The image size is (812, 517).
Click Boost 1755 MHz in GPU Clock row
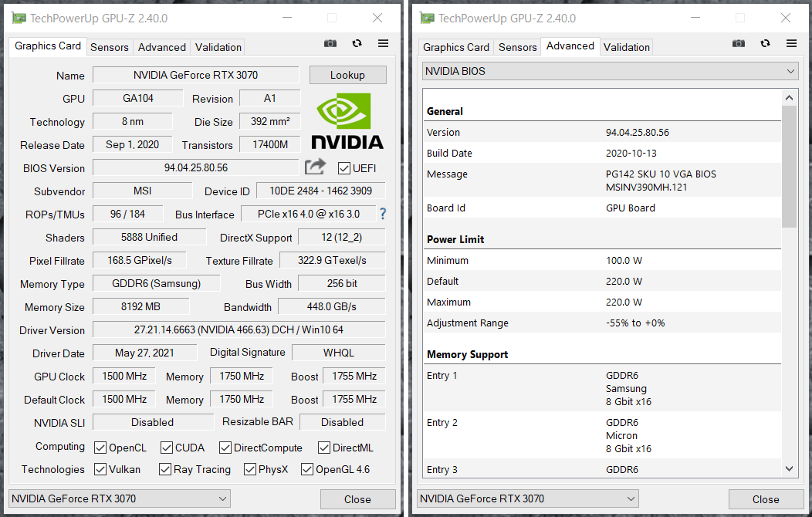pyautogui.click(x=354, y=376)
